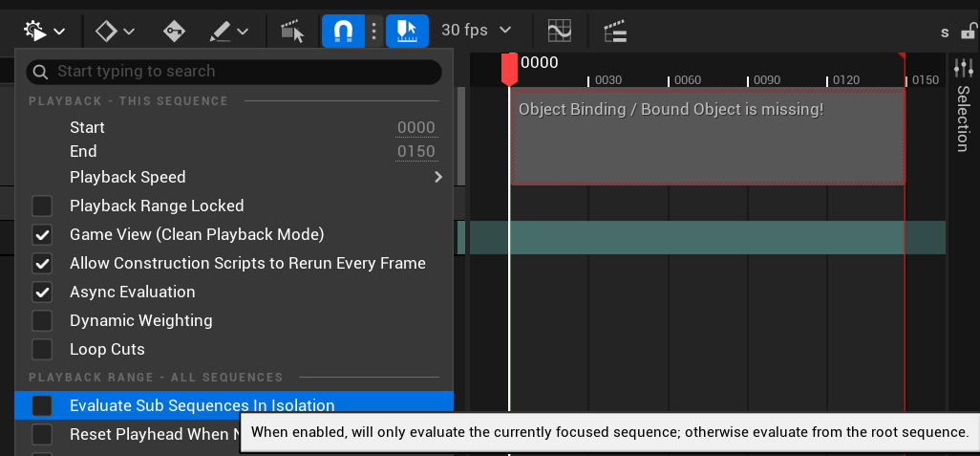This screenshot has width=980, height=456.
Task: Toggle Playback Range Locked checkbox
Action: [42, 206]
